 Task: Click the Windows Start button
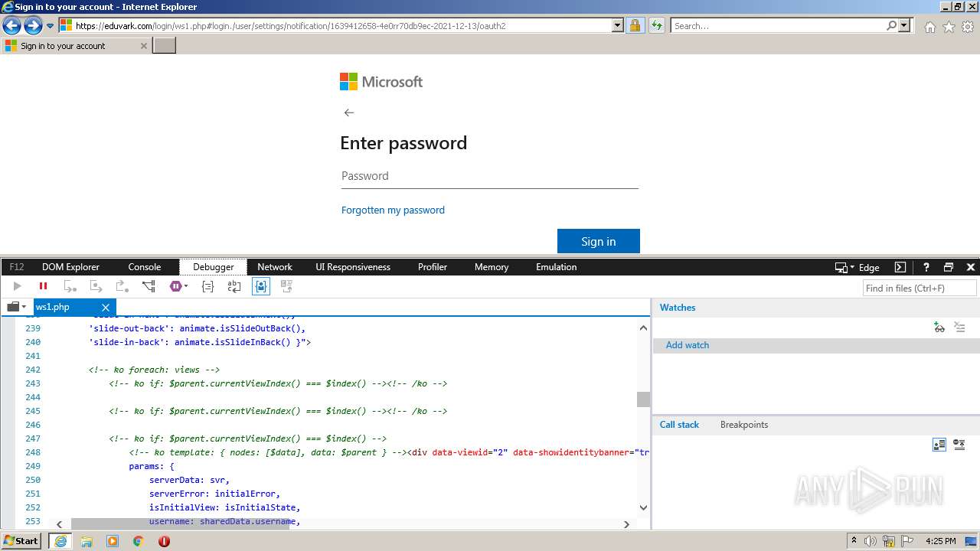click(21, 541)
